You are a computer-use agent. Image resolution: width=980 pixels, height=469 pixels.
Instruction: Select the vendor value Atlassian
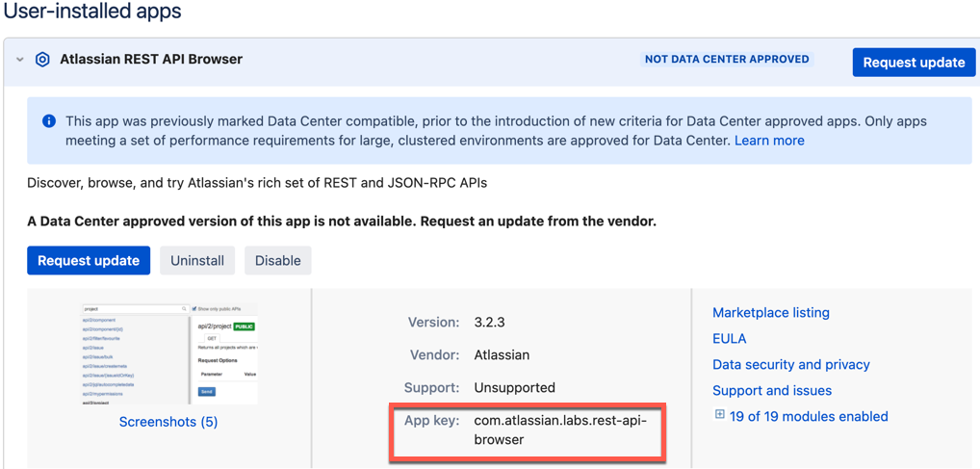tap(502, 355)
